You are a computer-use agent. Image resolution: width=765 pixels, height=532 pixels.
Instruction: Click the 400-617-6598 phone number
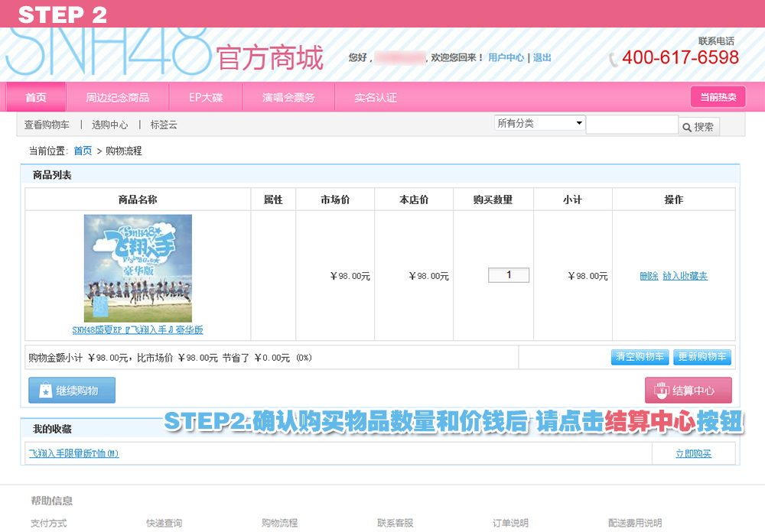tap(680, 57)
